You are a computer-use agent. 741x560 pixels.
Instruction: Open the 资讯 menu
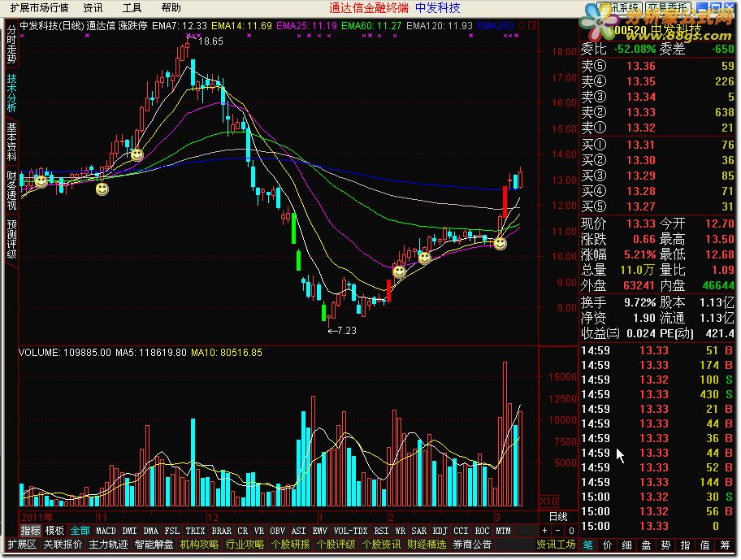click(93, 7)
